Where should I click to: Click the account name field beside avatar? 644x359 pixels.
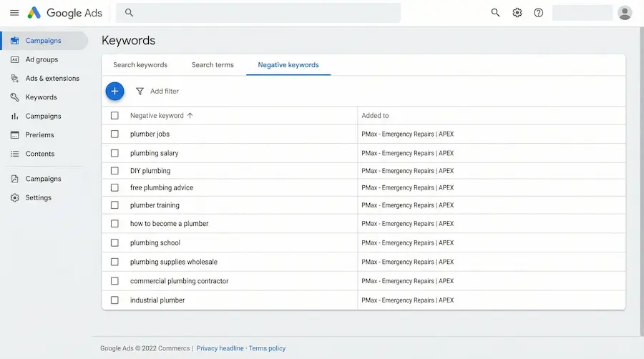point(582,13)
